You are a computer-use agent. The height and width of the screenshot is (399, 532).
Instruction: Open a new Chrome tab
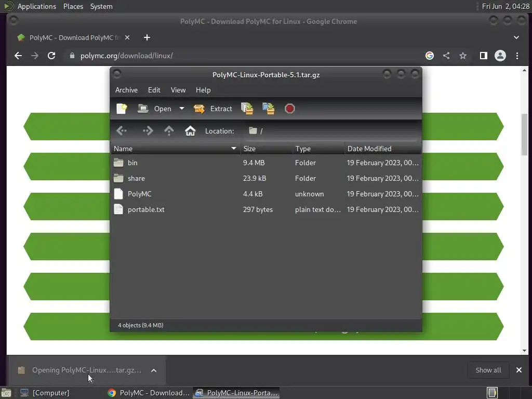tap(147, 37)
